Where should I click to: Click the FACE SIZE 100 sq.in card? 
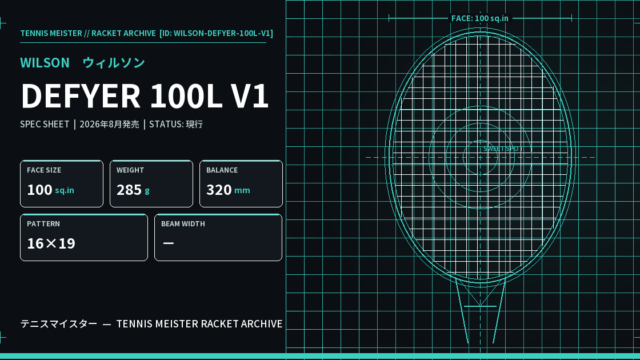pyautogui.click(x=62, y=184)
